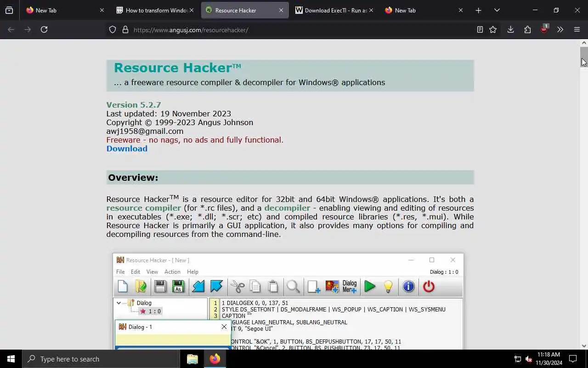This screenshot has height=368, width=588.
Task: Switch to the first New Tab
Action: 65,10
